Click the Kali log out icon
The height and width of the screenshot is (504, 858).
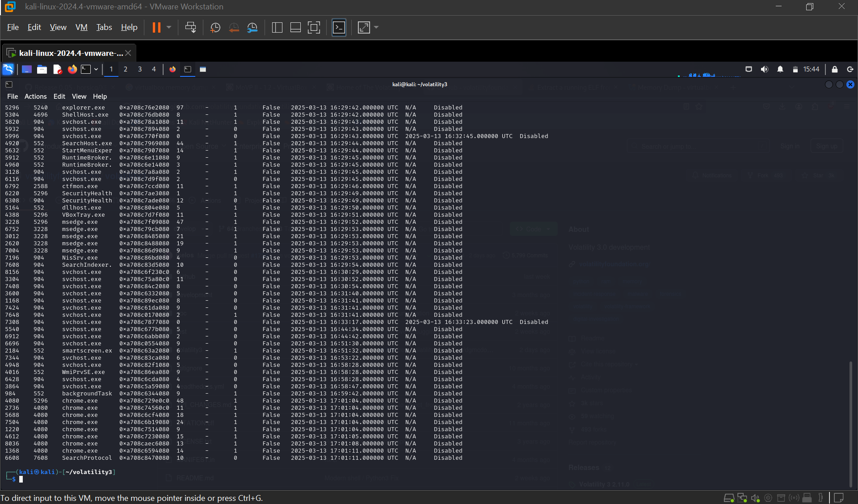click(850, 69)
